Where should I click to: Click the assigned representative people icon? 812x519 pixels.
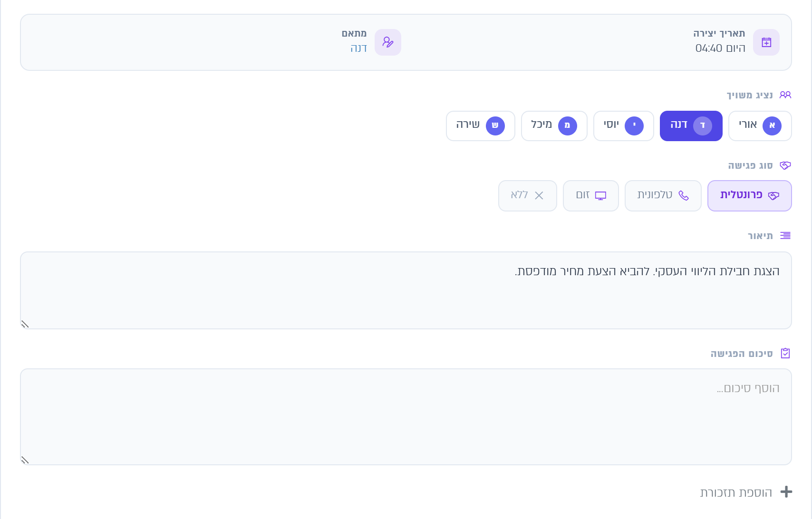click(x=785, y=95)
